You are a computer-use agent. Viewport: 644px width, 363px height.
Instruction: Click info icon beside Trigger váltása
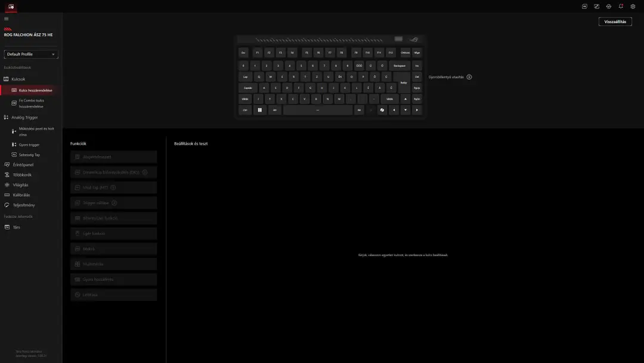114,202
